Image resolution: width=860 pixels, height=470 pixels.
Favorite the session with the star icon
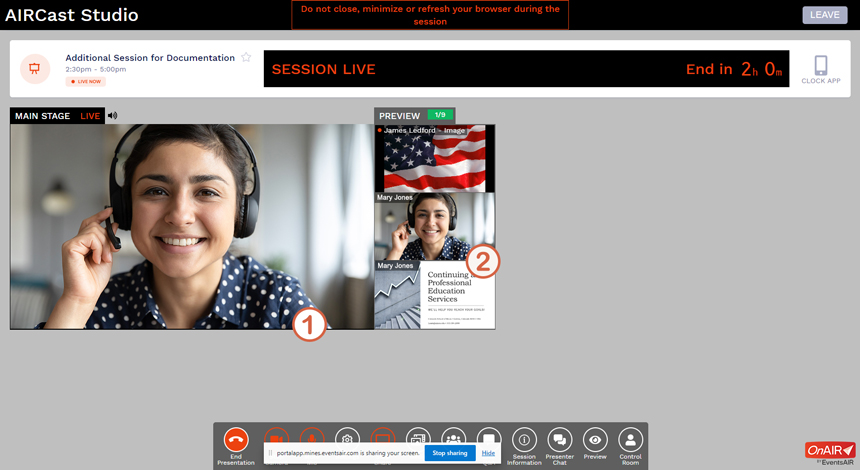[246, 58]
